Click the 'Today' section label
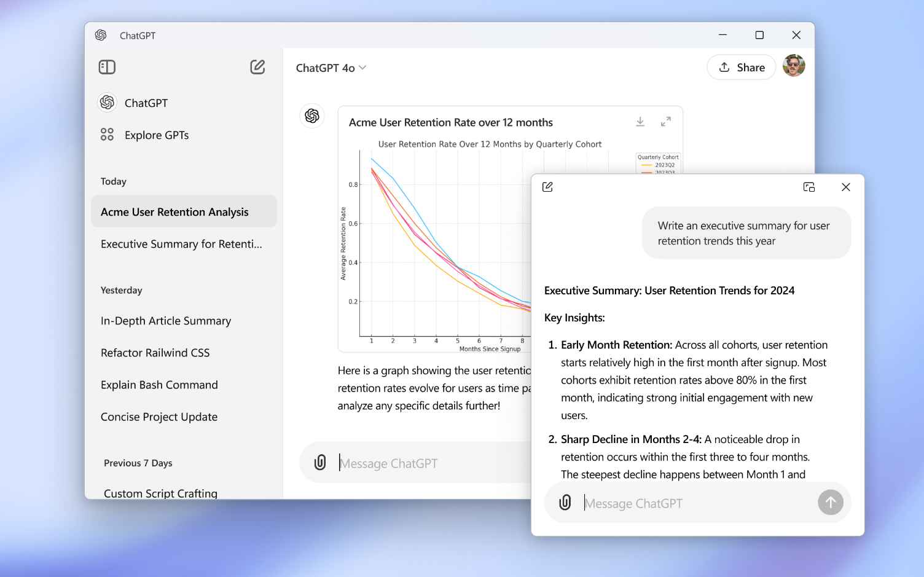924x577 pixels. click(114, 181)
